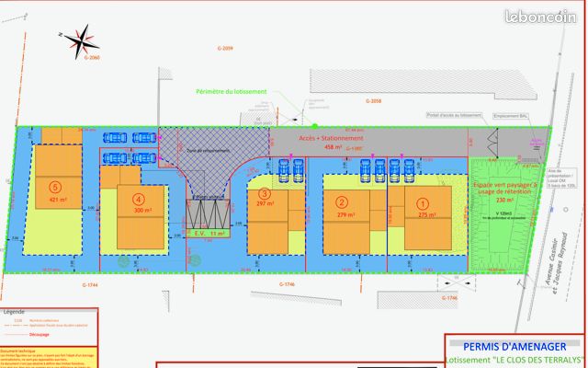Screen dimensions: 588x368
Task: Select 'Espace vert paysager à usage de rétention' text
Action: (504, 188)
